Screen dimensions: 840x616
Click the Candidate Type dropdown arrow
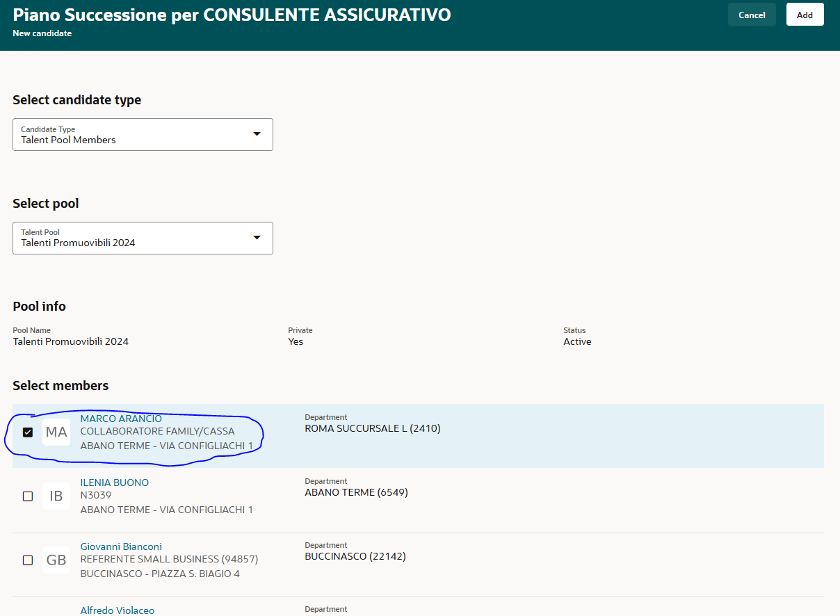point(257,134)
